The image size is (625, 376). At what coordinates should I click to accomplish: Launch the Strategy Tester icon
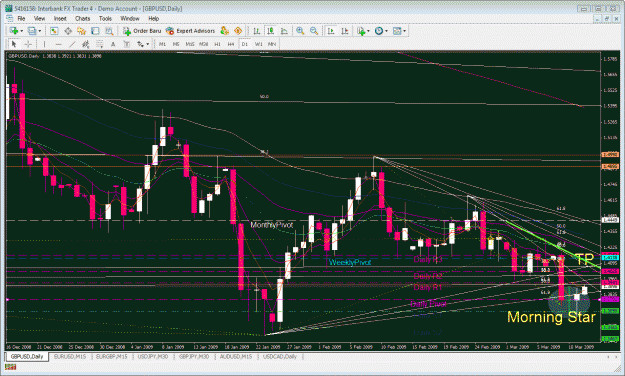[109, 31]
